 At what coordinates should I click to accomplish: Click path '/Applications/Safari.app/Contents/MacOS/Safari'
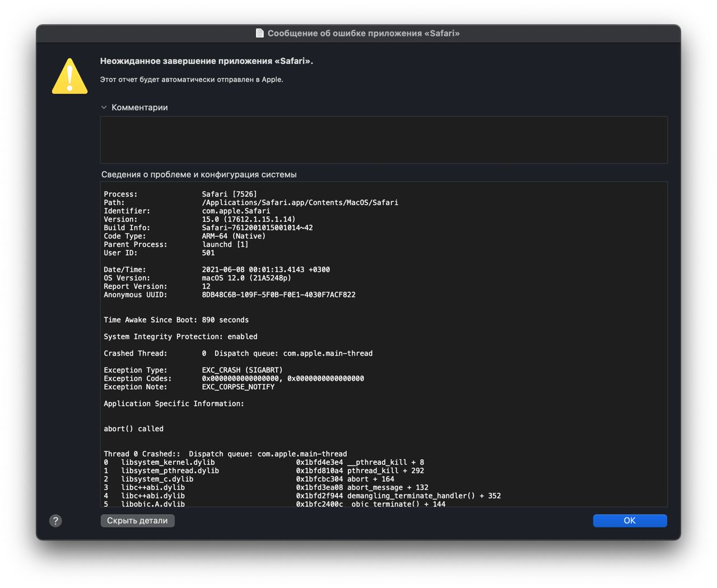point(300,203)
